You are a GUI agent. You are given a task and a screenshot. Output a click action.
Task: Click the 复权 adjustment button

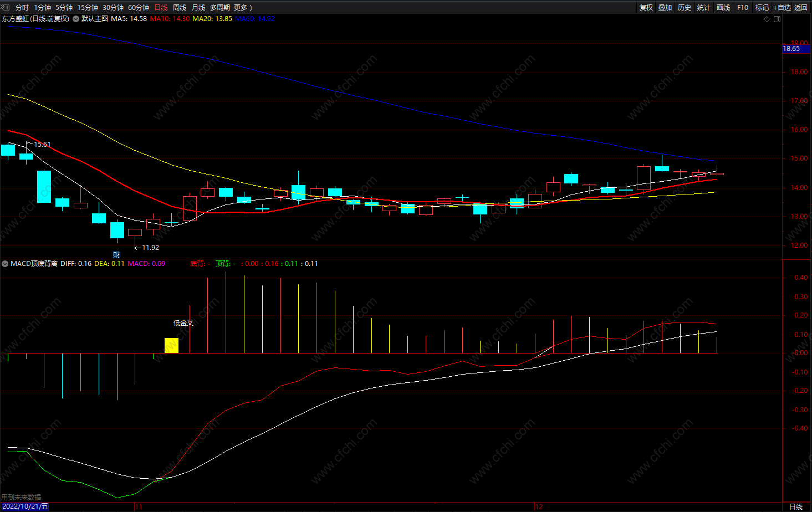click(x=646, y=7)
